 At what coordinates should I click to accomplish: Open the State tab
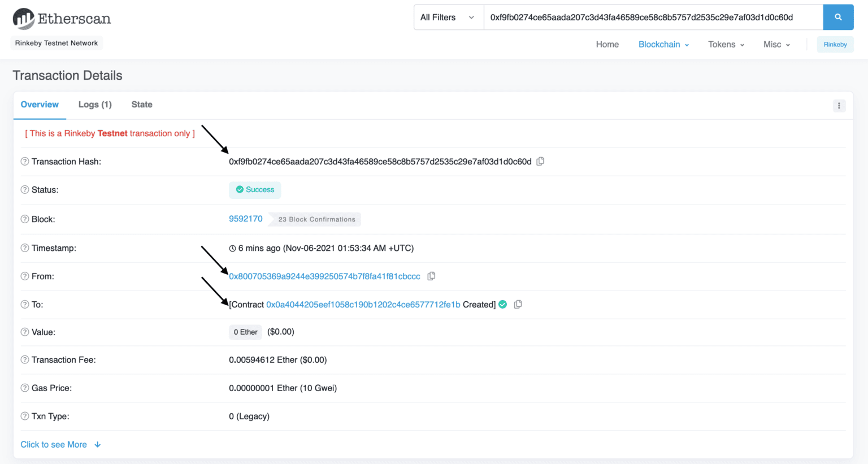coord(142,105)
